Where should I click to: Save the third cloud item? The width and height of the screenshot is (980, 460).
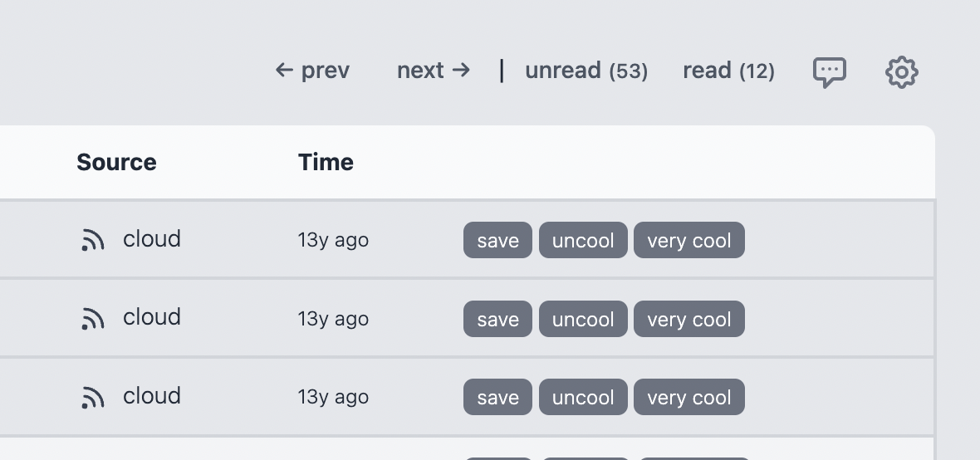497,397
